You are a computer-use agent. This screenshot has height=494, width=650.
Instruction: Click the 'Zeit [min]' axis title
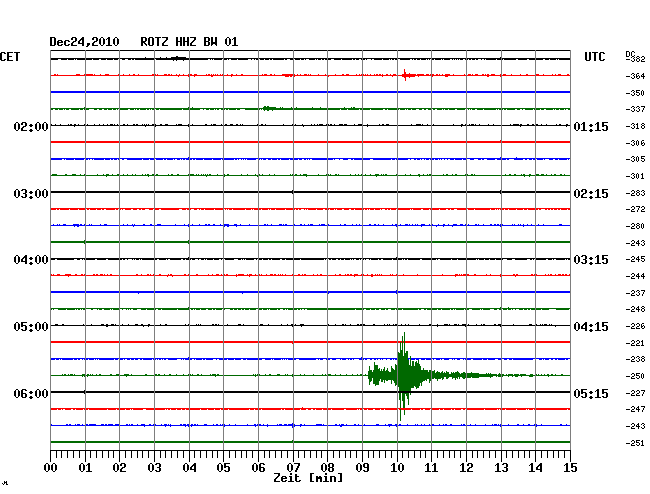[x=308, y=478]
